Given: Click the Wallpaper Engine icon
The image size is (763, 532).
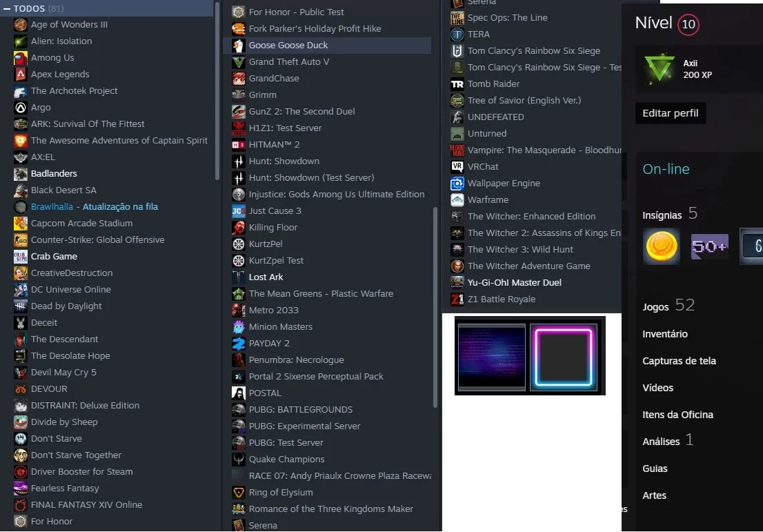Looking at the screenshot, I should tap(457, 183).
